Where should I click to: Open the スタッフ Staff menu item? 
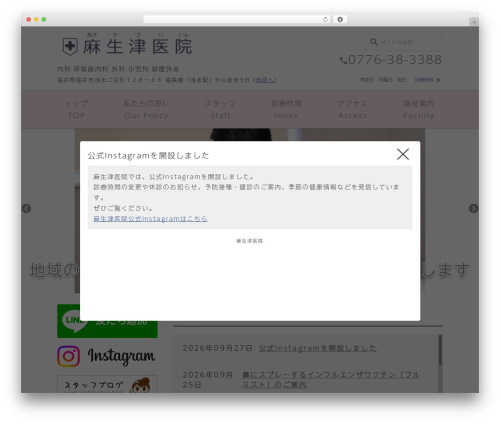[x=220, y=109]
